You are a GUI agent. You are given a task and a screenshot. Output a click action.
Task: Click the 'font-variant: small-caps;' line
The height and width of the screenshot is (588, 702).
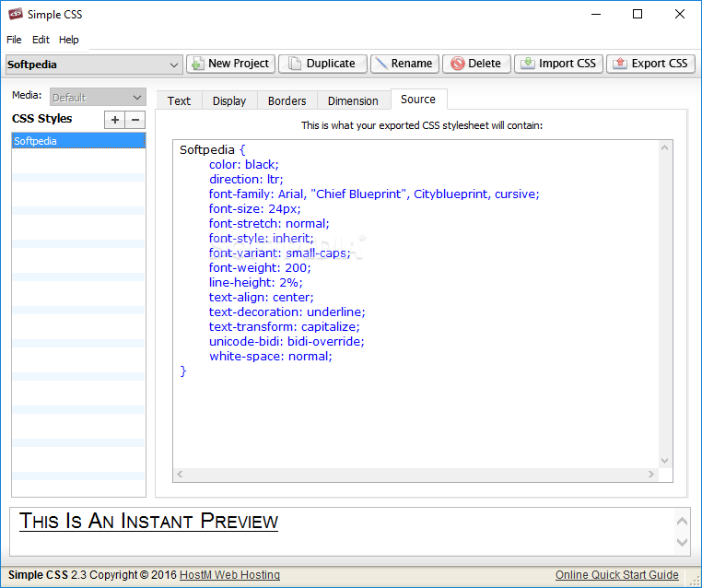click(279, 253)
